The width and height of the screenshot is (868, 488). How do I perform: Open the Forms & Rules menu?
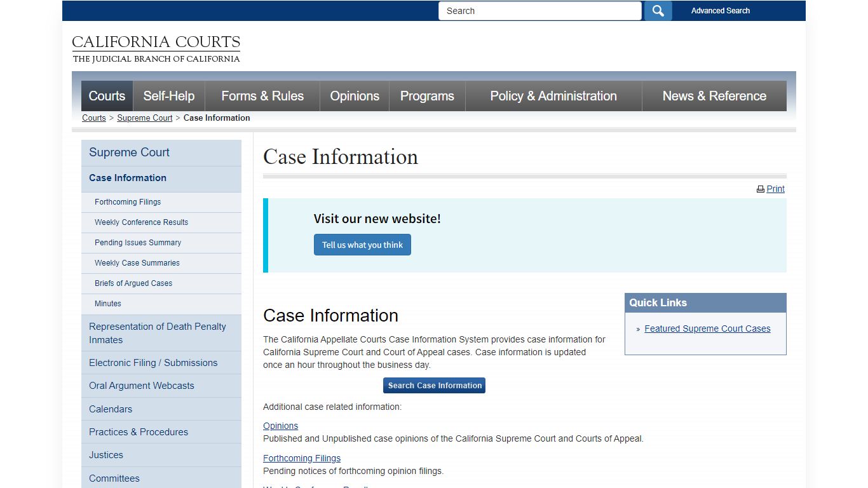(262, 96)
